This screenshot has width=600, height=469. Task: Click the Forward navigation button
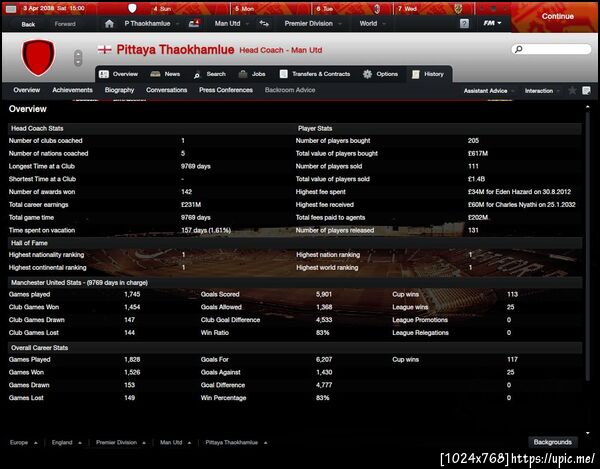pyautogui.click(x=65, y=24)
